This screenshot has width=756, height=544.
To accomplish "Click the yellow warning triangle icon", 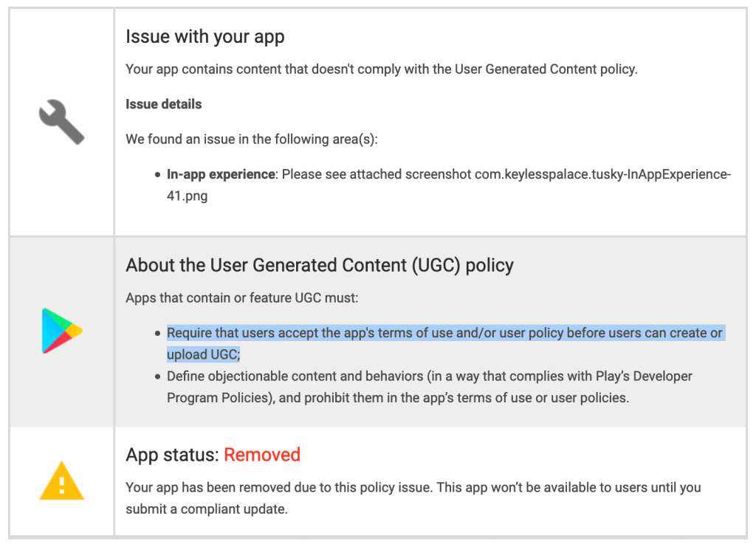I will click(x=62, y=481).
